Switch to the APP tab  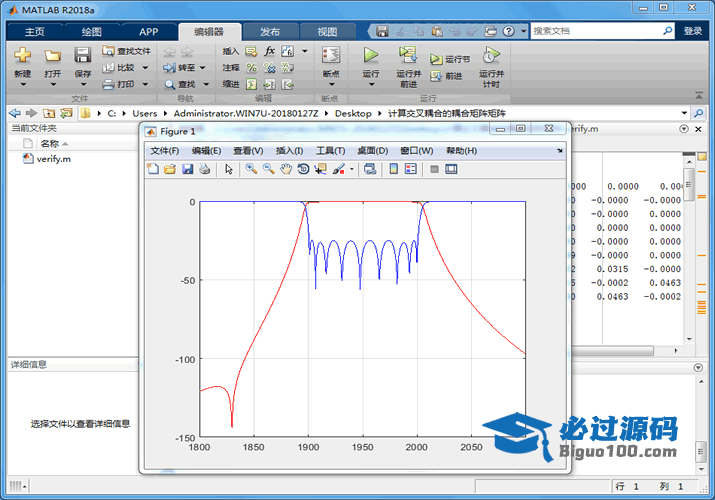[x=148, y=31]
